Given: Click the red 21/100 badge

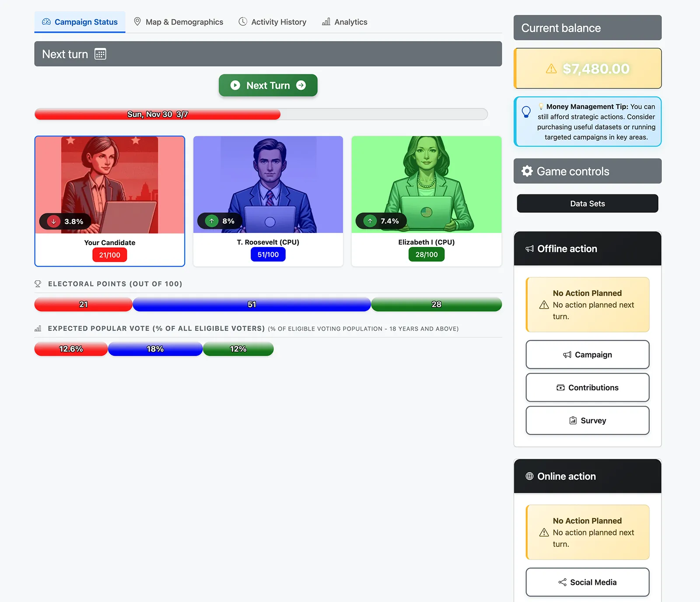Looking at the screenshot, I should click(x=110, y=255).
